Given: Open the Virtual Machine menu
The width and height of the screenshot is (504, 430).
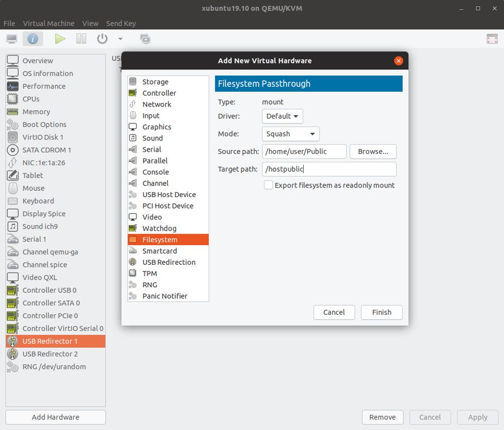Looking at the screenshot, I should [48, 23].
